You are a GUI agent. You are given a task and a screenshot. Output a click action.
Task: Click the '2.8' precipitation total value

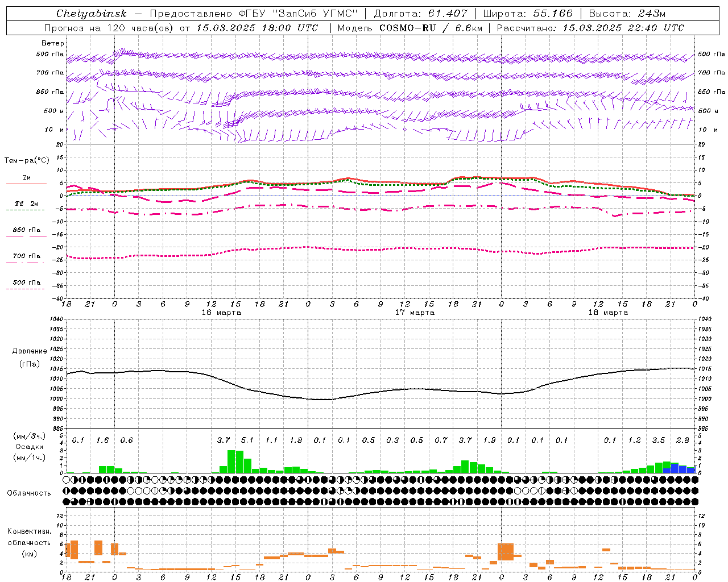pos(682,440)
